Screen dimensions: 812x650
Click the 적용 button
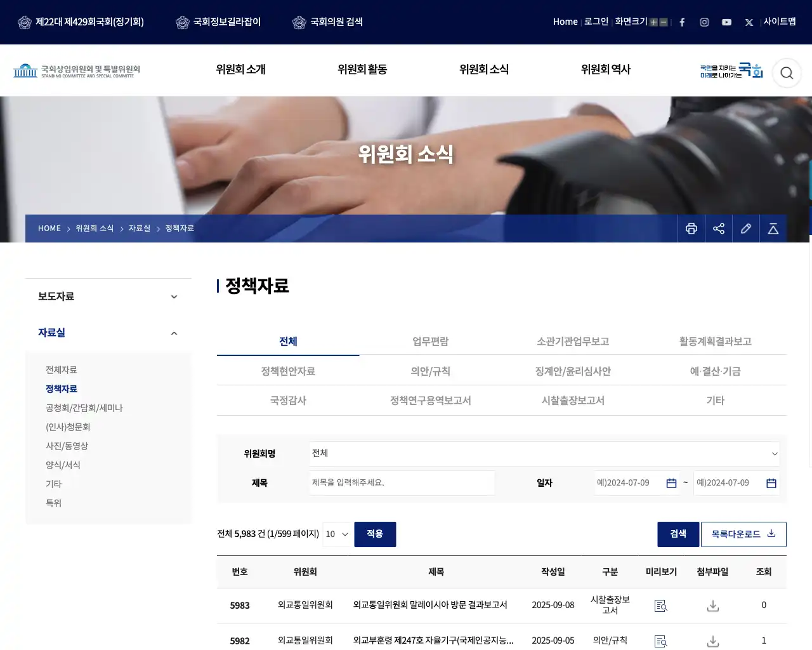[x=375, y=534]
